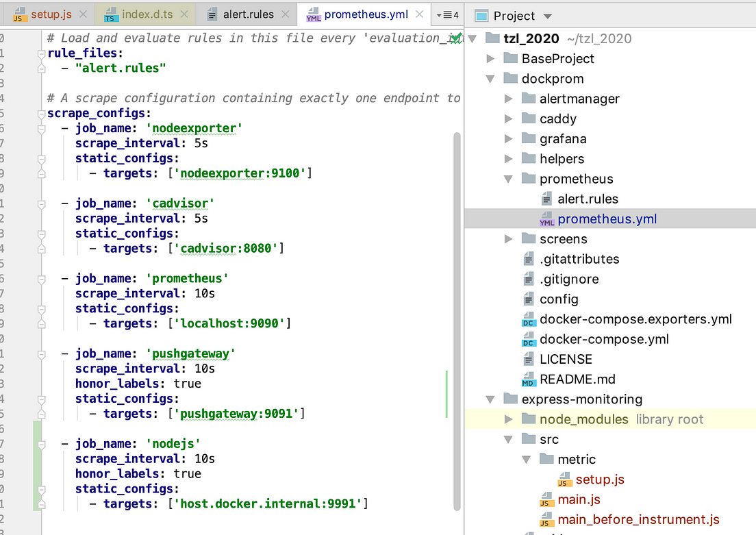
Task: Click the BaseProject folder icon
Action: click(511, 58)
